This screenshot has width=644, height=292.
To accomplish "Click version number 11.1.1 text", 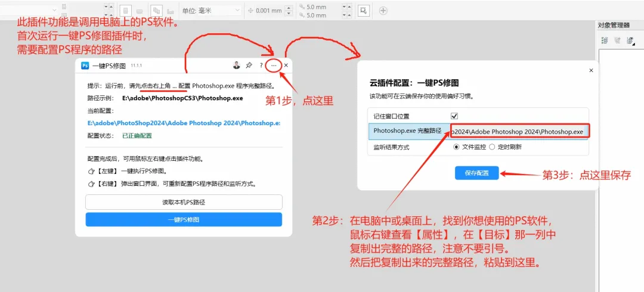I will 137,66.
